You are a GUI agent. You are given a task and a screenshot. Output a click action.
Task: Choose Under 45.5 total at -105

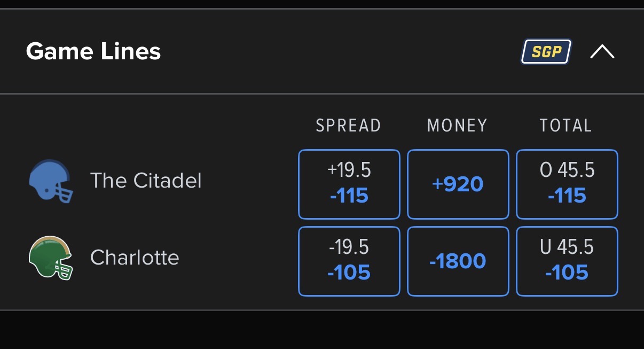(x=567, y=261)
